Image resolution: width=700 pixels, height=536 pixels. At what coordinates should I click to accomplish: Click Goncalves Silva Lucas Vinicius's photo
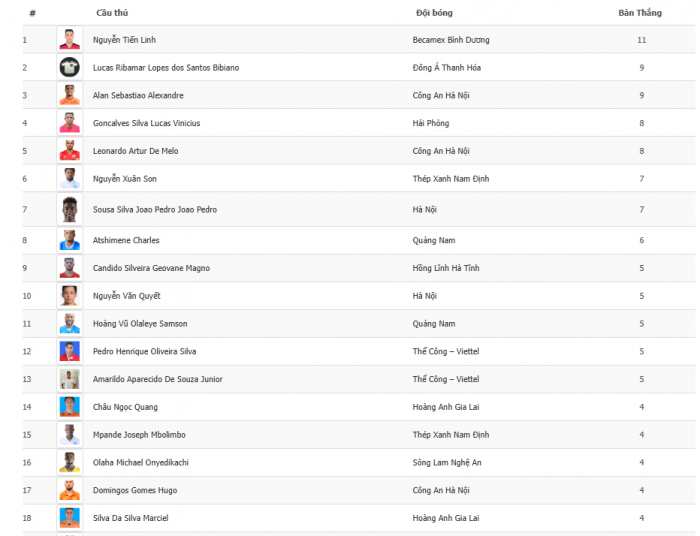pyautogui.click(x=70, y=123)
